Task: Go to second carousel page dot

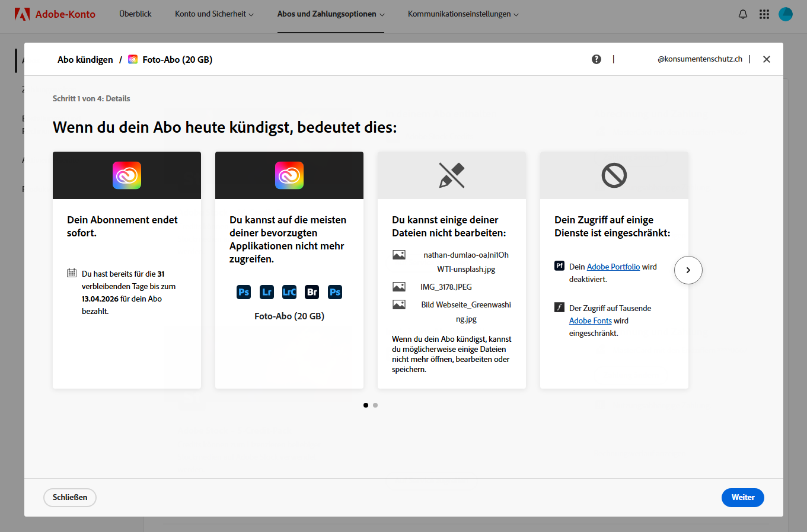Action: pyautogui.click(x=375, y=405)
